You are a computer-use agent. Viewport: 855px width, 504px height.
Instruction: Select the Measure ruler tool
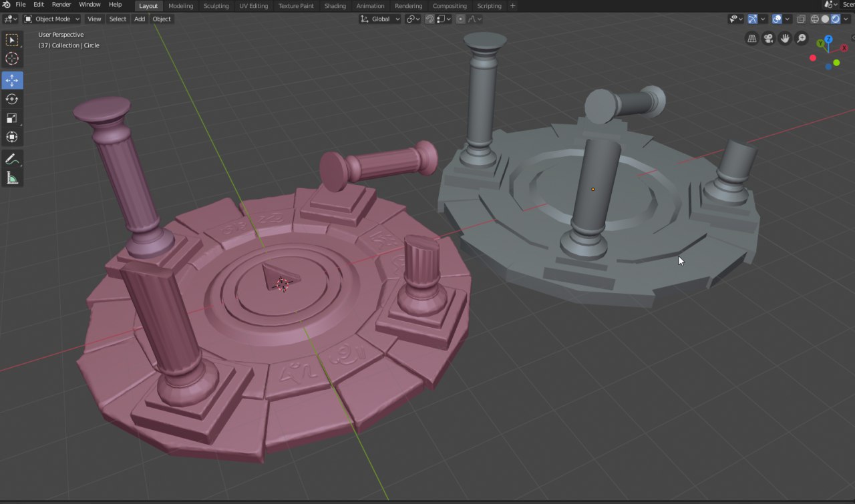click(x=12, y=178)
